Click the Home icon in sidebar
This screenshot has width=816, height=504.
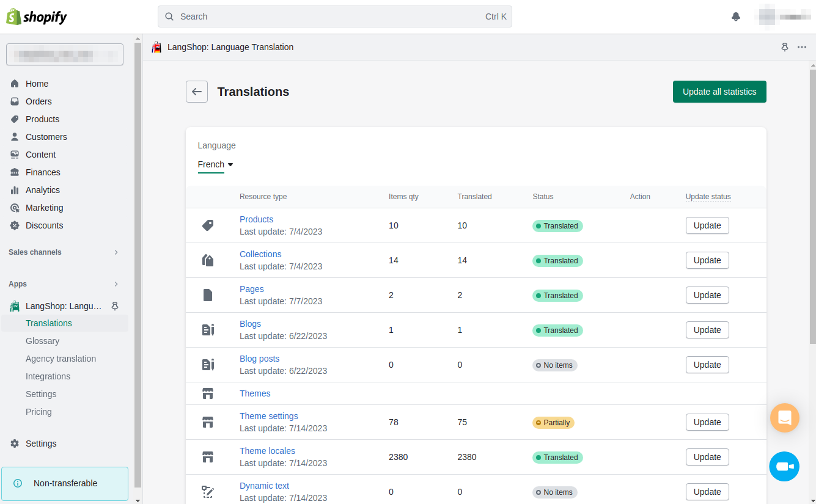pos(15,84)
